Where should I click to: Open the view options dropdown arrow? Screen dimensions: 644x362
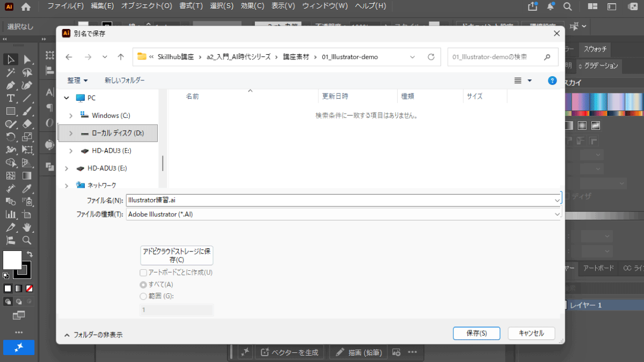click(x=530, y=80)
